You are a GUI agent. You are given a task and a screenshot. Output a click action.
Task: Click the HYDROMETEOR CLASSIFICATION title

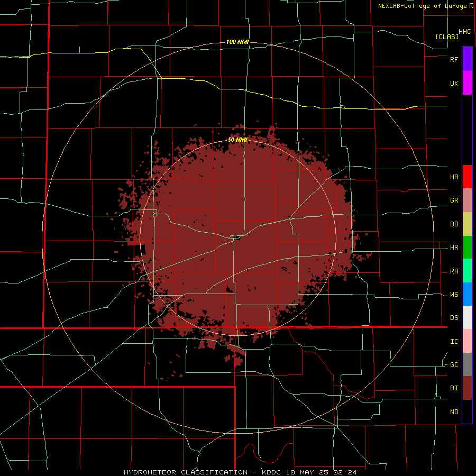pyautogui.click(x=186, y=472)
